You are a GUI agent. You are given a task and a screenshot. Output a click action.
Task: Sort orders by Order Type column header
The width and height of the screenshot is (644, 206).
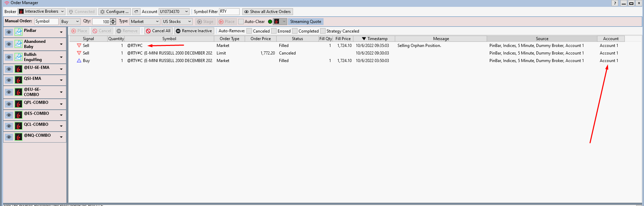[x=230, y=39]
